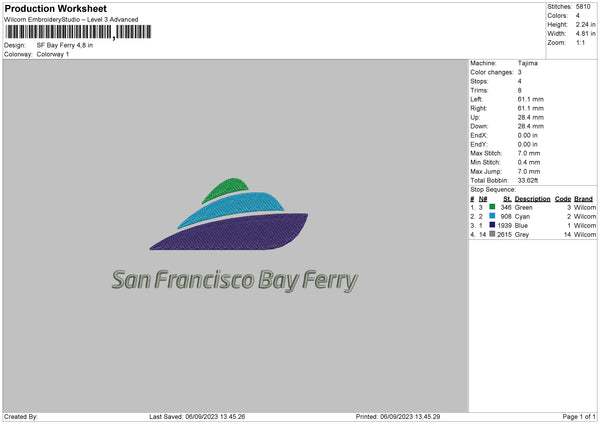Click the Blue thread color swatch
This screenshot has width=600, height=424.
click(x=492, y=225)
